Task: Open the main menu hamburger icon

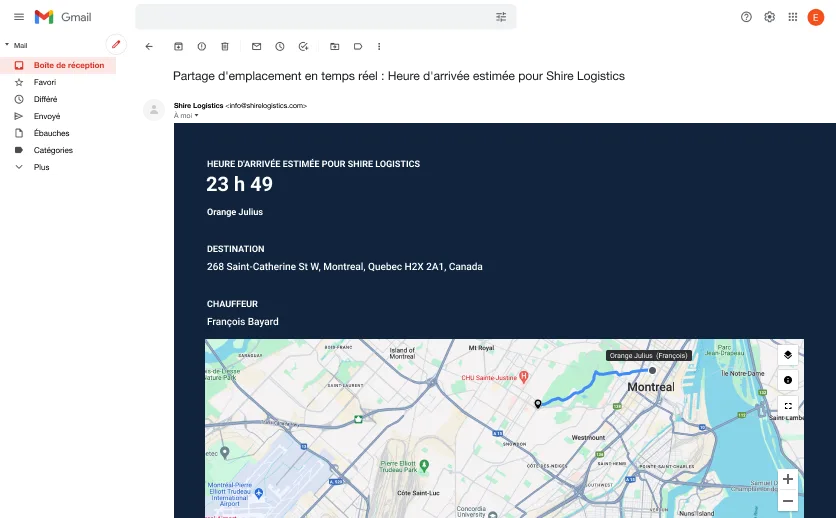Action: point(19,17)
